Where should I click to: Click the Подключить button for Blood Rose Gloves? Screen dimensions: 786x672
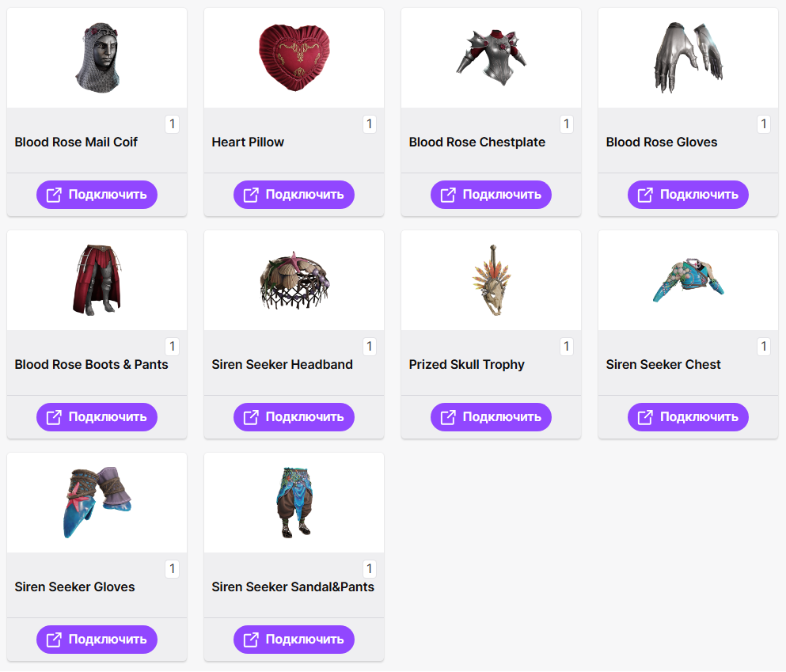point(688,195)
